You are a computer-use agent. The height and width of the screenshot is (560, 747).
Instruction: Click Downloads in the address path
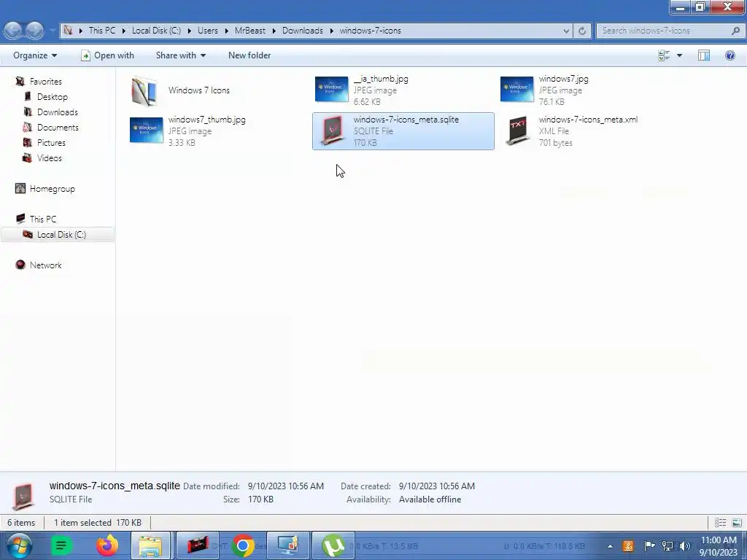(303, 31)
